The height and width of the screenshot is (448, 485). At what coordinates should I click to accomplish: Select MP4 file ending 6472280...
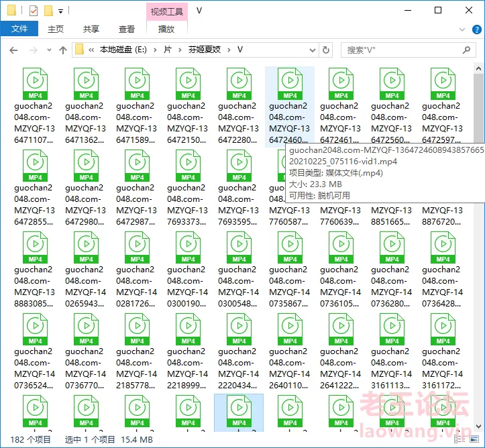(239, 106)
